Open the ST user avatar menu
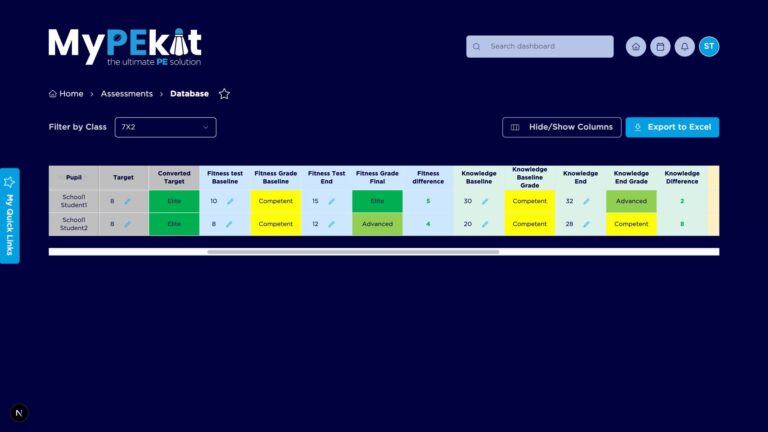Screen dimensions: 768x432 tap(709, 47)
